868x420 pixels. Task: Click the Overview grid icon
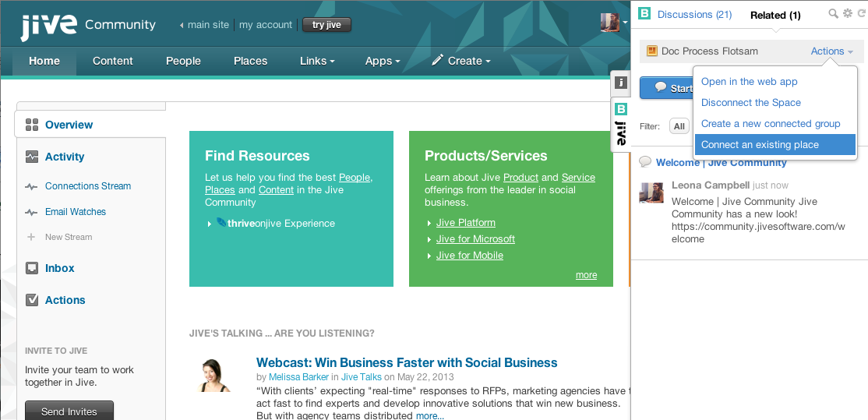pyautogui.click(x=31, y=125)
